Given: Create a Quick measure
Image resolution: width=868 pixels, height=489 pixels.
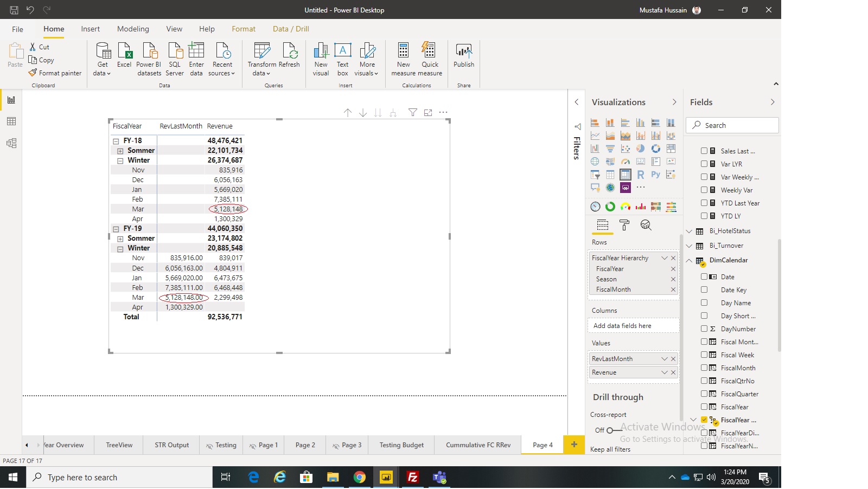Looking at the screenshot, I should (430, 59).
